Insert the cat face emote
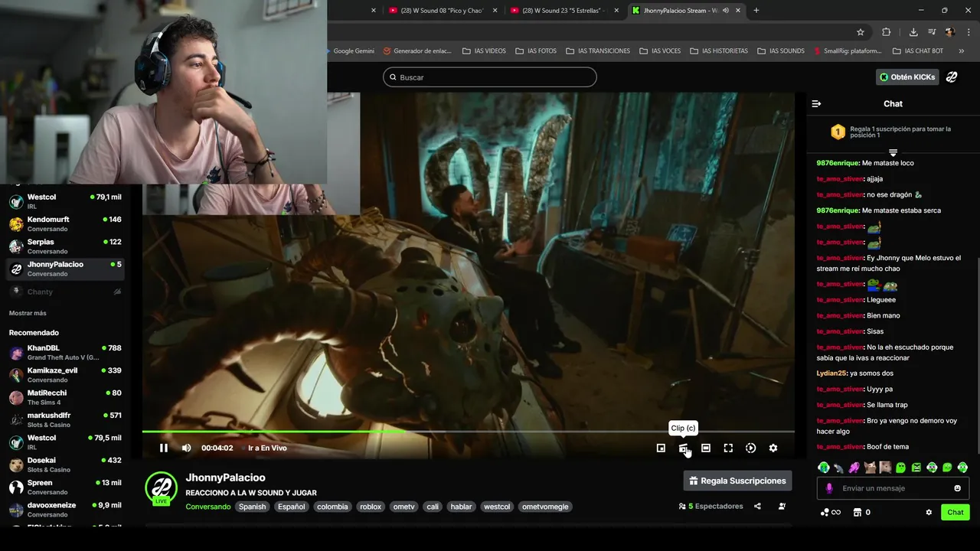Viewport: 980px width, 551px height. 870,467
